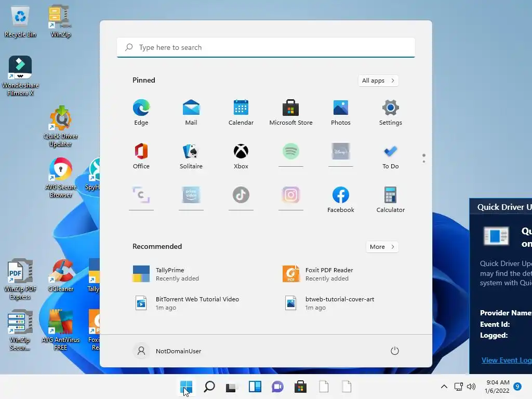The height and width of the screenshot is (399, 532).
Task: Open Settings gear in Start menu
Action: click(x=391, y=112)
